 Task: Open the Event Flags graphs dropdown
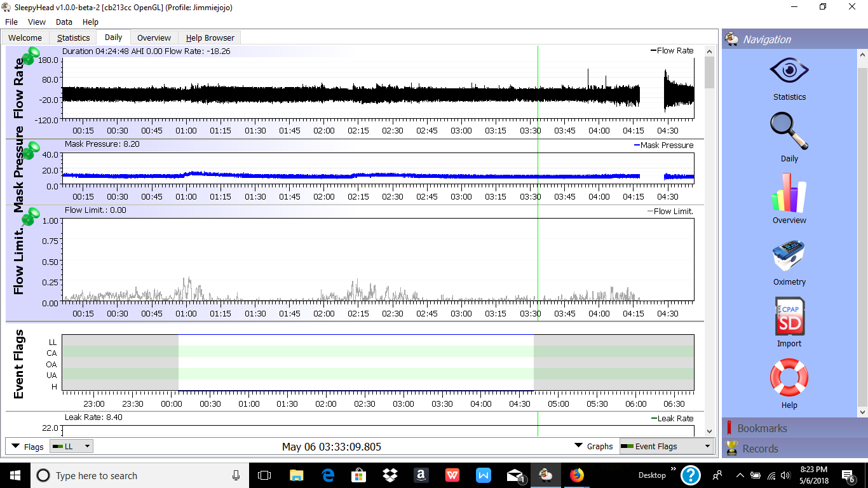pos(665,446)
